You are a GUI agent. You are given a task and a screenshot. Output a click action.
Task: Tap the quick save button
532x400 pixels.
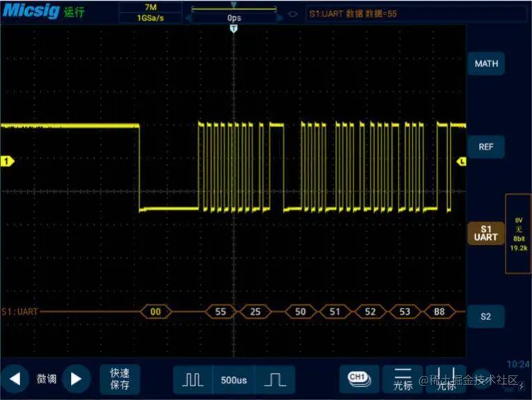[x=120, y=379]
